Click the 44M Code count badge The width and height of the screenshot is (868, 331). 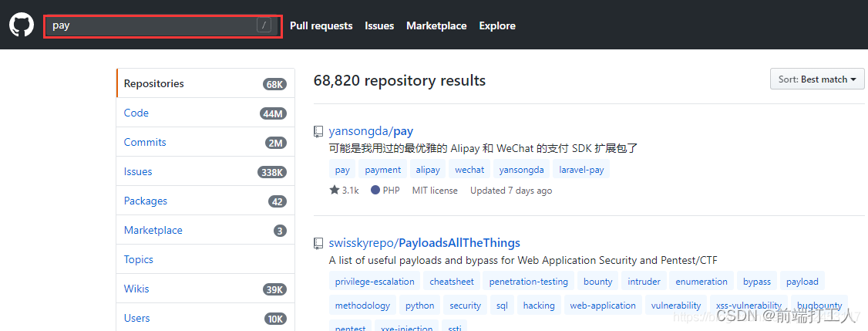(273, 113)
